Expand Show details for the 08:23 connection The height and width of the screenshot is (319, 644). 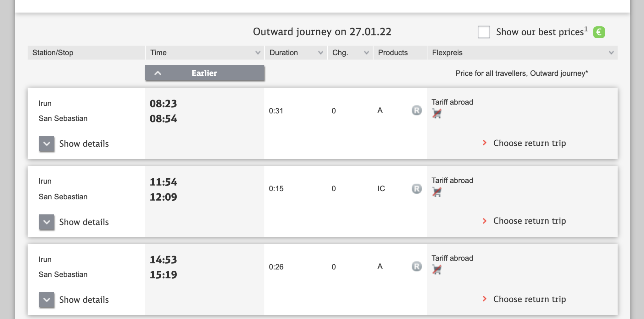(x=47, y=144)
